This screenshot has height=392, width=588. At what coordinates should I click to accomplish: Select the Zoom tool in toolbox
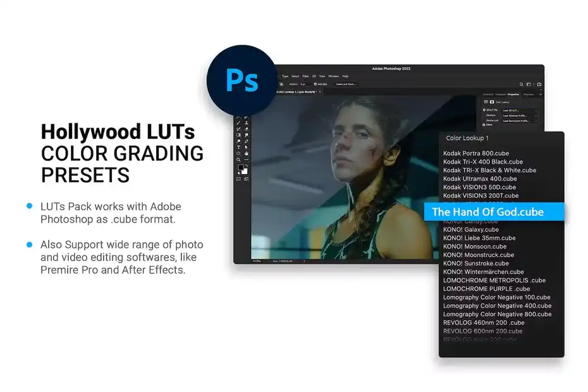click(238, 160)
